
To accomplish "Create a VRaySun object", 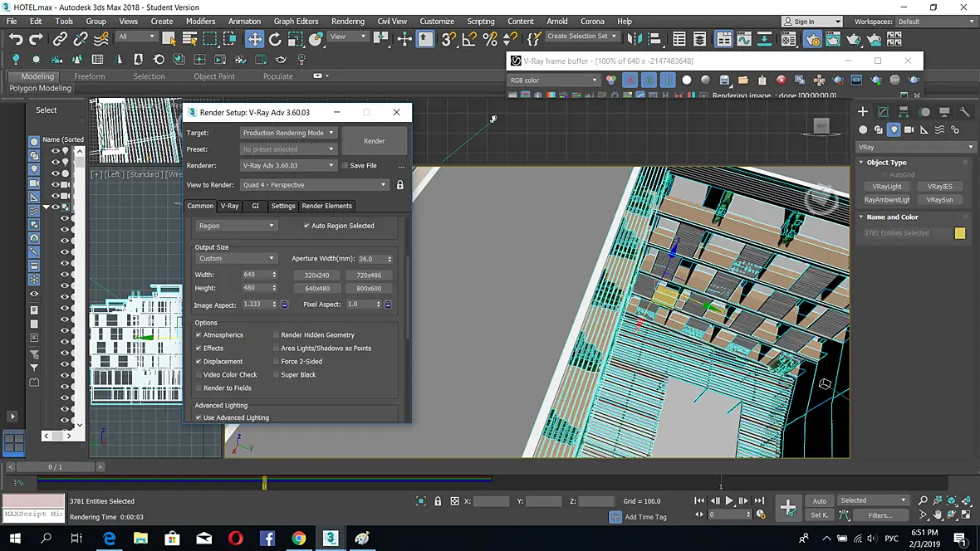I will 939,200.
